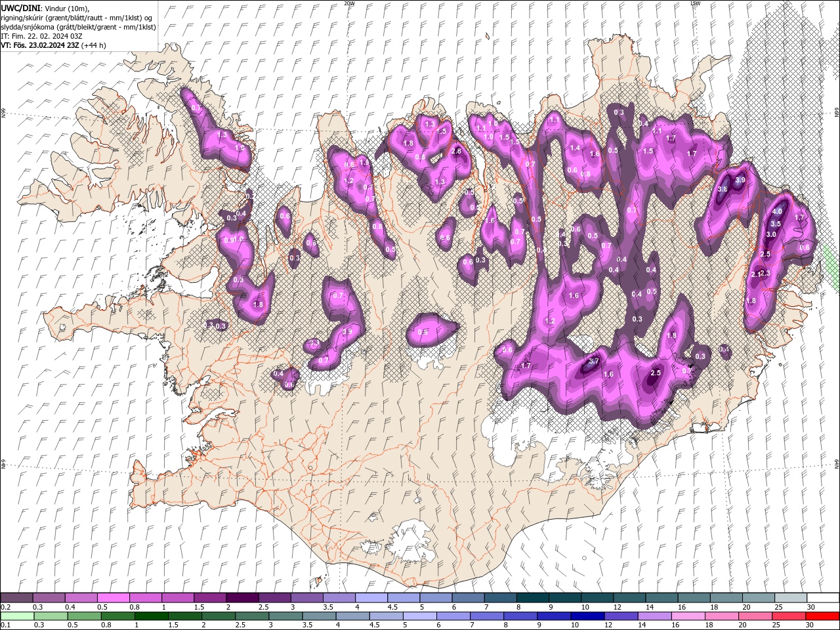The height and width of the screenshot is (630, 840).
Task: Click the 3.7 snowfall value on map
Action: pos(595,361)
